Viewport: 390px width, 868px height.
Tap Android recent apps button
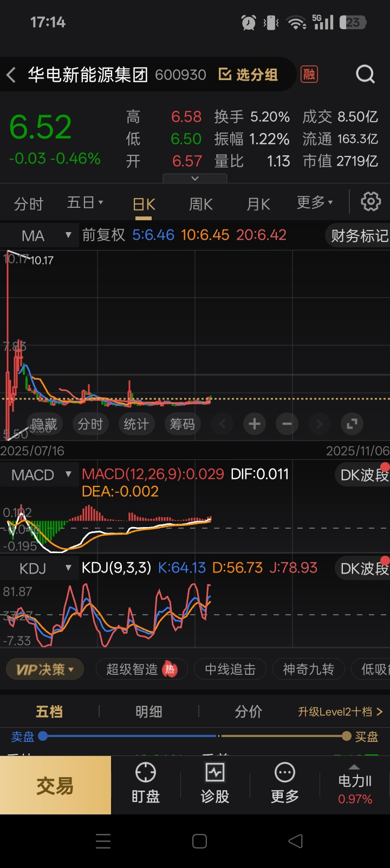[x=103, y=841]
